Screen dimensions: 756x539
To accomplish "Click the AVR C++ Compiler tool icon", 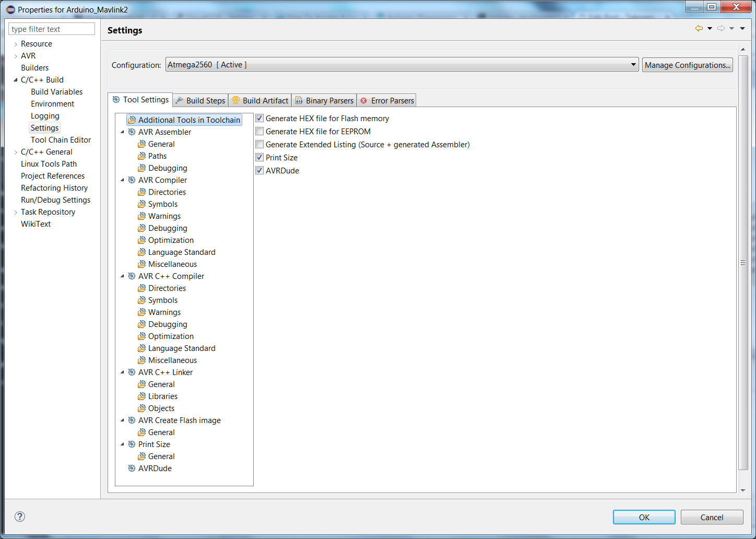I will (132, 276).
